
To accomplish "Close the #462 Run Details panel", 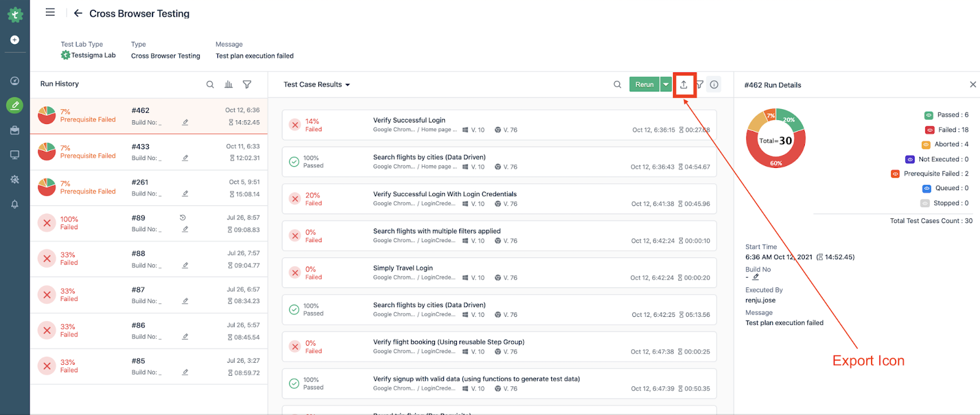I will click(973, 85).
